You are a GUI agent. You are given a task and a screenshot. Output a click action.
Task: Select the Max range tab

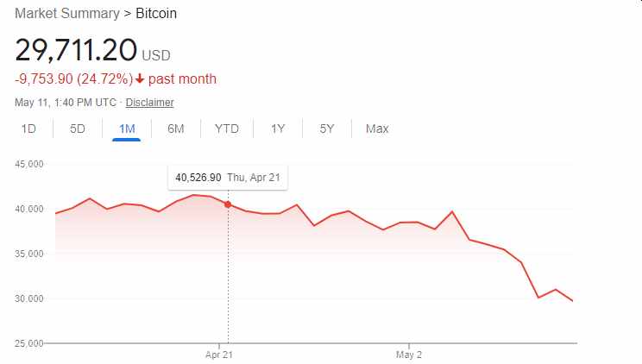click(x=377, y=129)
